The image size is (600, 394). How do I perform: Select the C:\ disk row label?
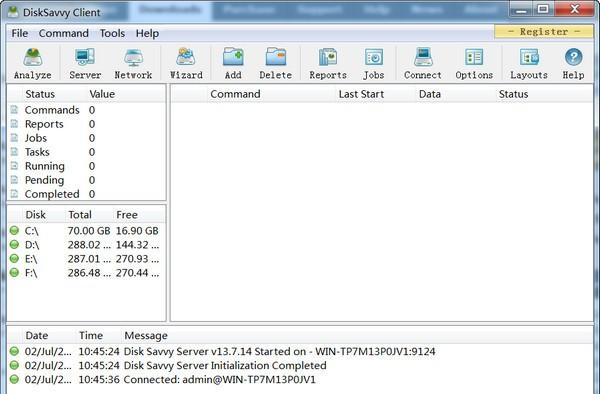click(x=31, y=231)
